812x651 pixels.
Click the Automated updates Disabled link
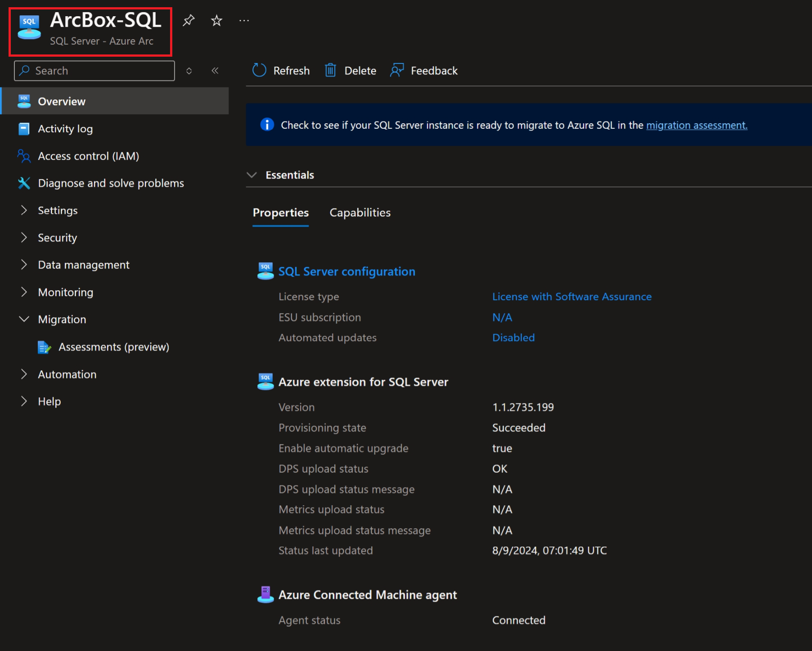click(x=513, y=337)
